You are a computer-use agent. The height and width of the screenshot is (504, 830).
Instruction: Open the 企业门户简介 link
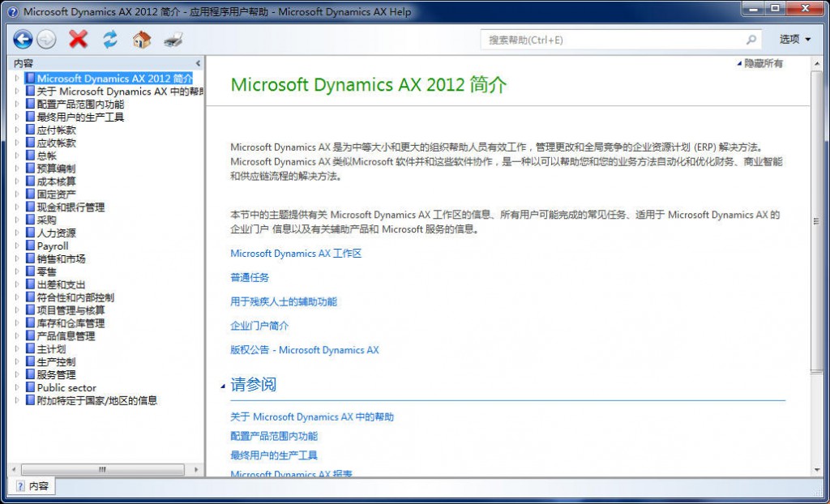point(259,326)
